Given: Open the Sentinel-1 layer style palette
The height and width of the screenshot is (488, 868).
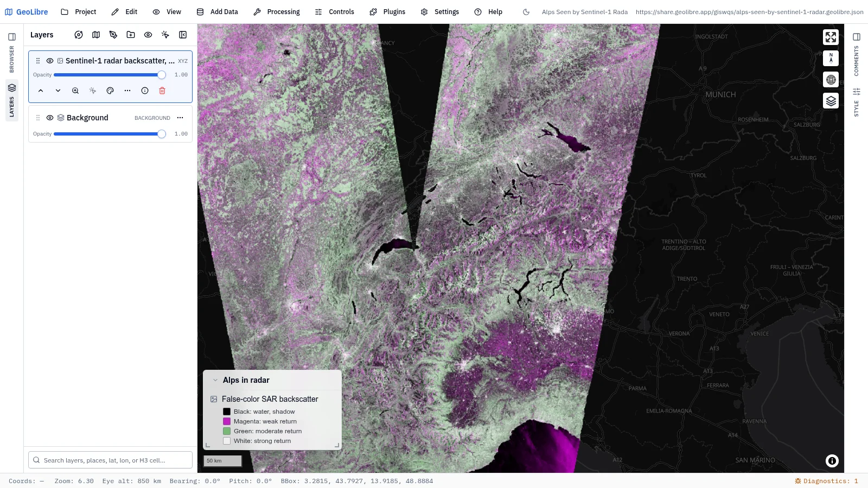Looking at the screenshot, I should (x=110, y=91).
